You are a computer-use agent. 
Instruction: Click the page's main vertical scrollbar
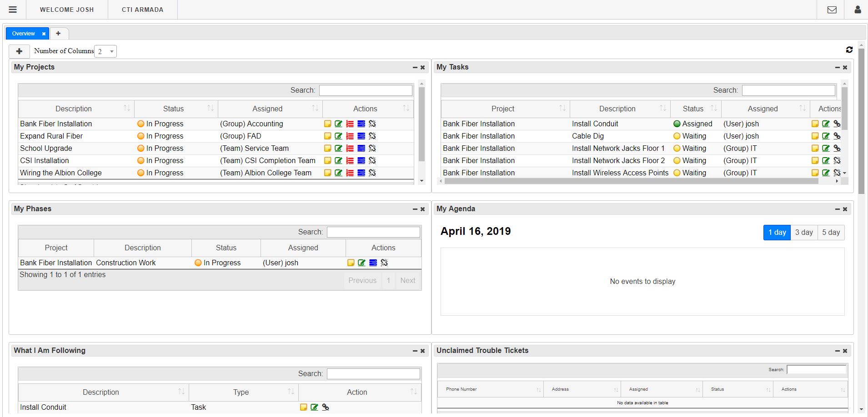click(861, 121)
